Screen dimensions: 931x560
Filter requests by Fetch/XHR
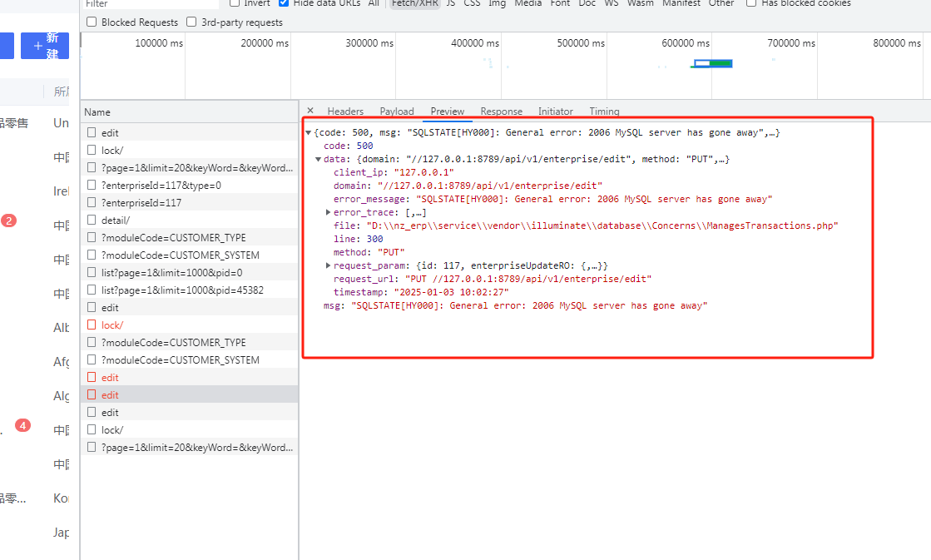[x=415, y=3]
